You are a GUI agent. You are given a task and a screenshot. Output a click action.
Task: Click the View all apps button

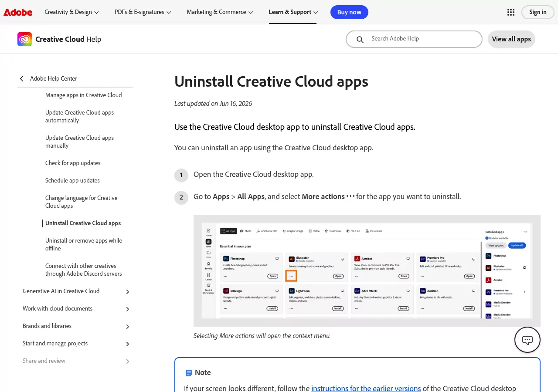[x=511, y=39]
